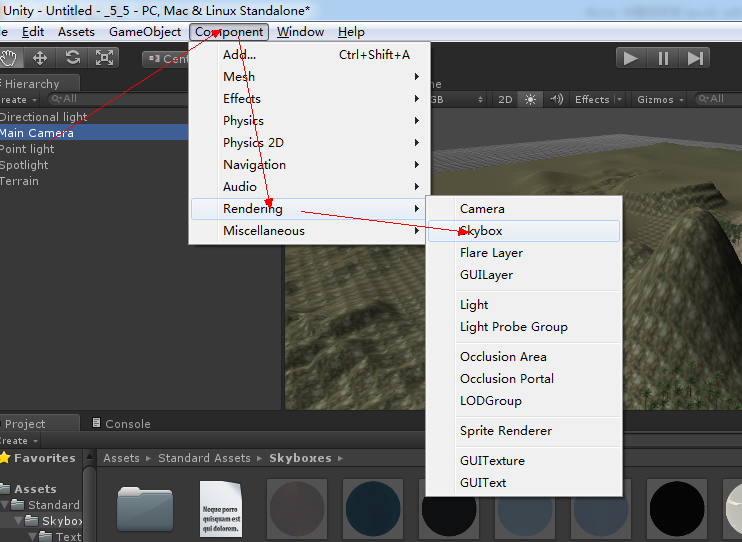Switch to the Project tab
This screenshot has height=542, width=742.
coord(39,423)
